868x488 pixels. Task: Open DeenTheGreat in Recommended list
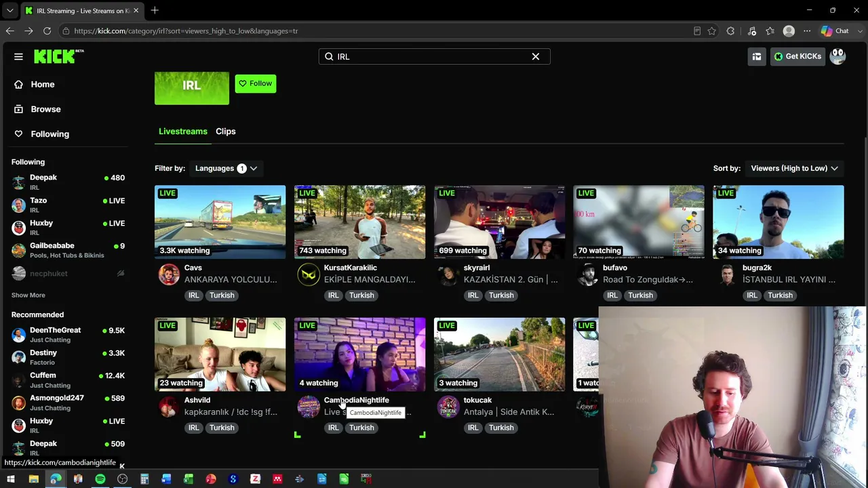pos(68,335)
